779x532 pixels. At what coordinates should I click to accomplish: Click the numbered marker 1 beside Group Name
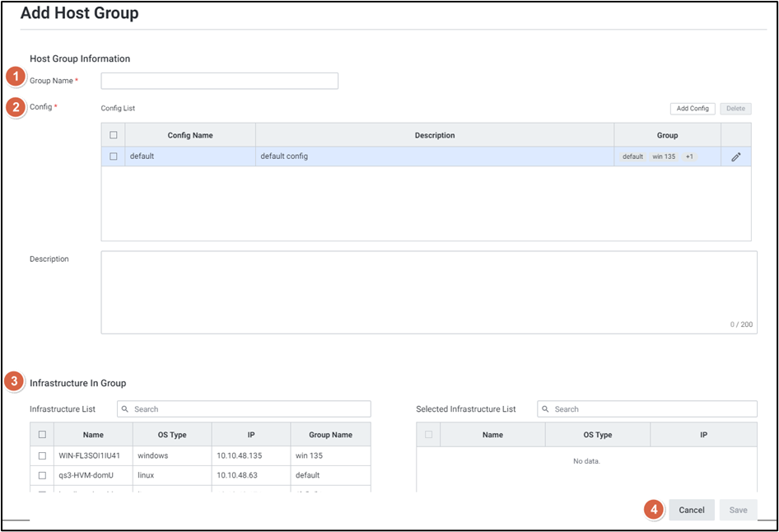16,77
